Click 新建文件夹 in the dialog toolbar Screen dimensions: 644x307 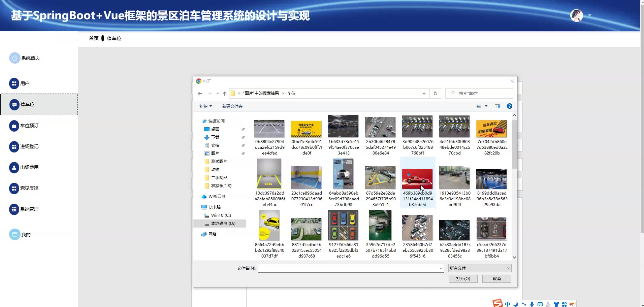point(232,106)
